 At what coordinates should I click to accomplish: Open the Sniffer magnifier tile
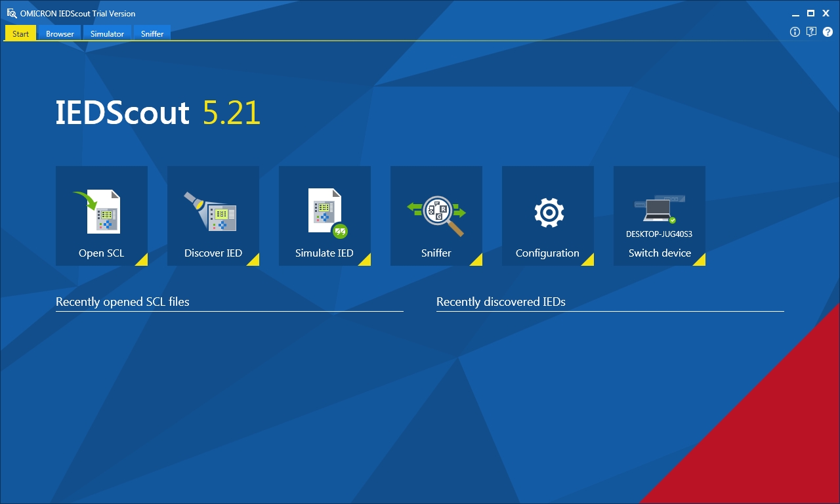coord(436,216)
